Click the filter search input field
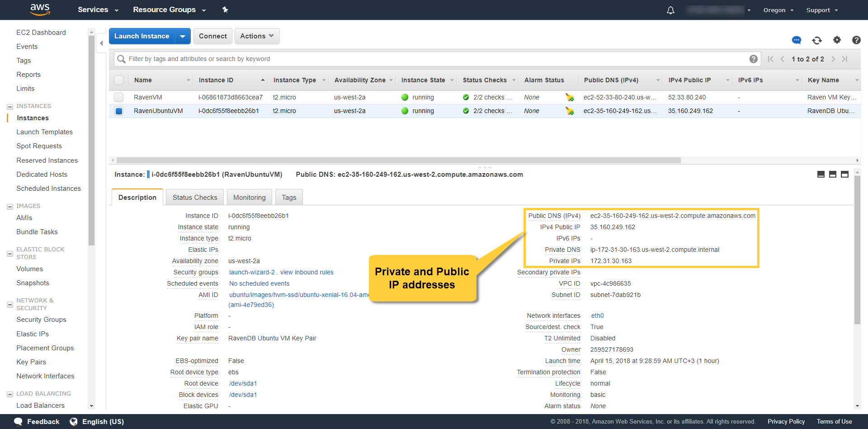The image size is (868, 429). (x=437, y=59)
